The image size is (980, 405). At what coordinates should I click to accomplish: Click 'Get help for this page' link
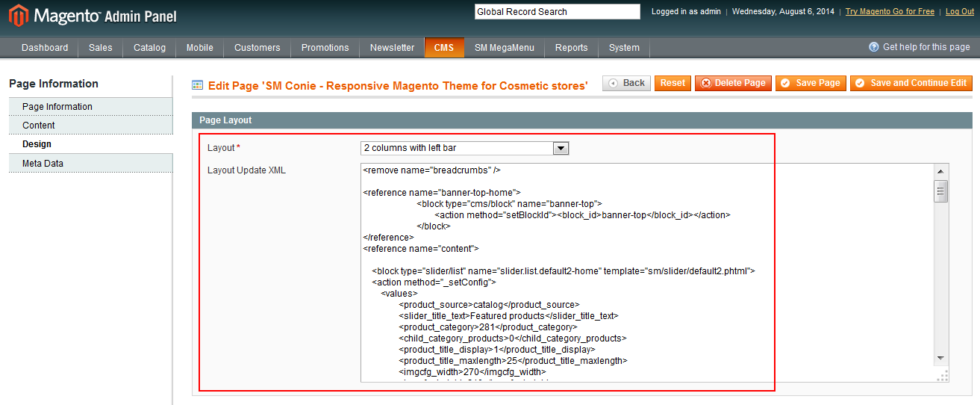tap(926, 47)
